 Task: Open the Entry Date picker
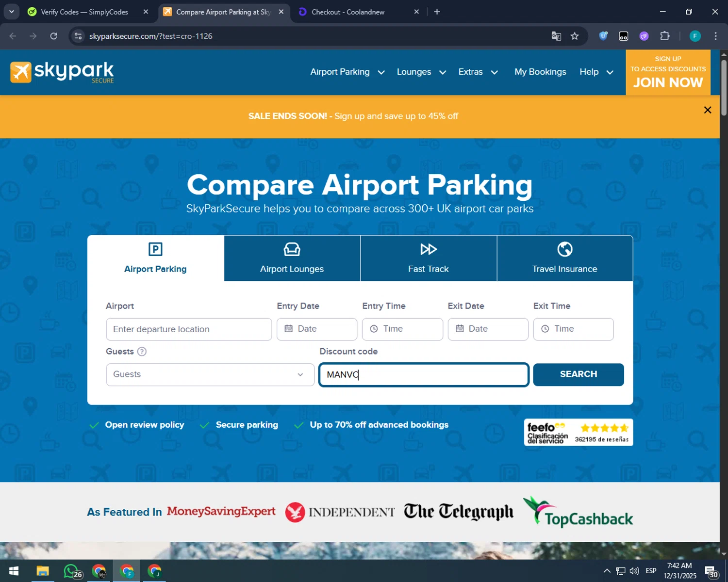point(317,329)
